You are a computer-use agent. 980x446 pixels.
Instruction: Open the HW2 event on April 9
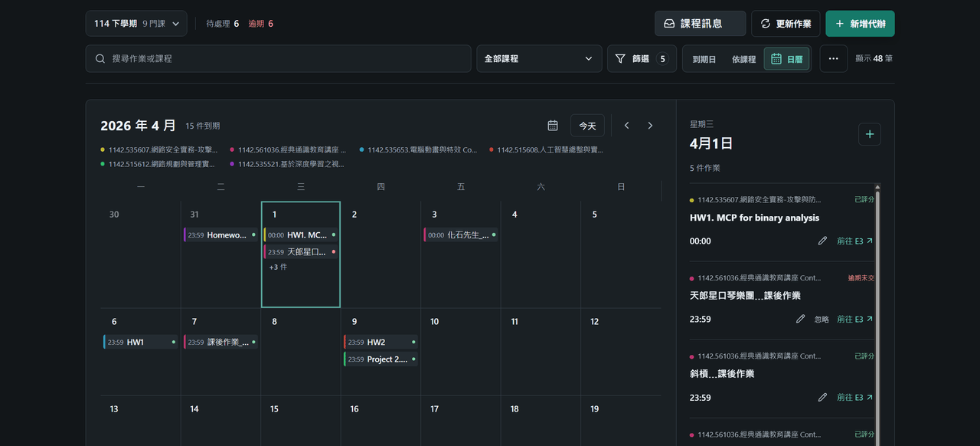[x=381, y=342]
